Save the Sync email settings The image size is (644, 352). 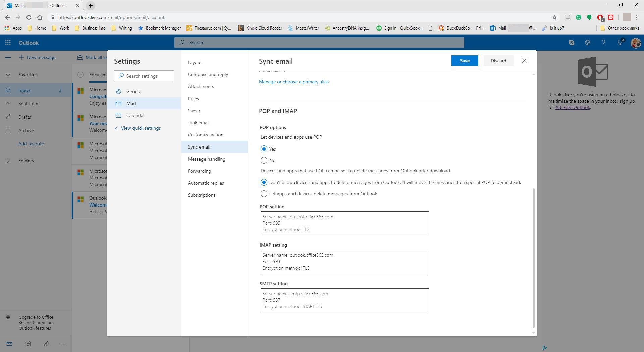pos(465,61)
